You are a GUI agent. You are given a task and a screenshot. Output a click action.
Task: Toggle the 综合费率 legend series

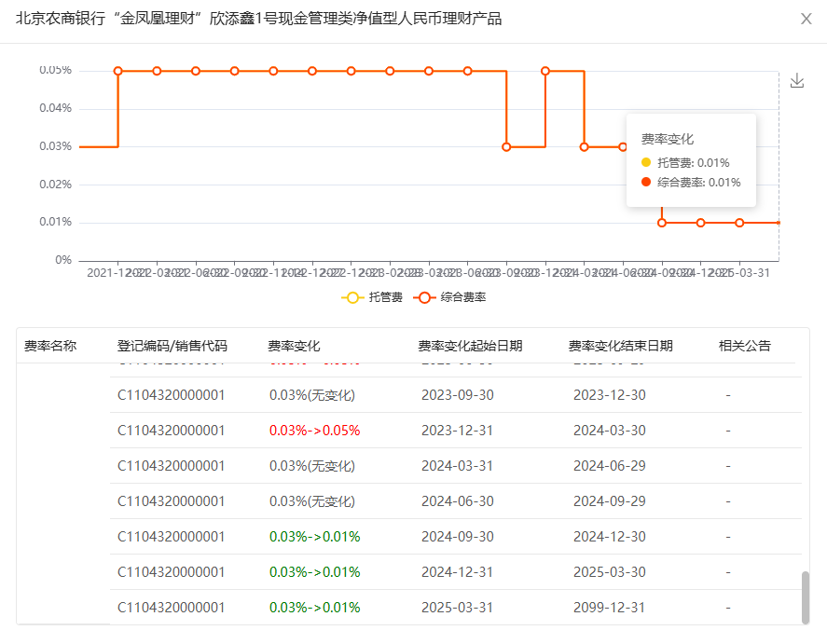(450, 297)
